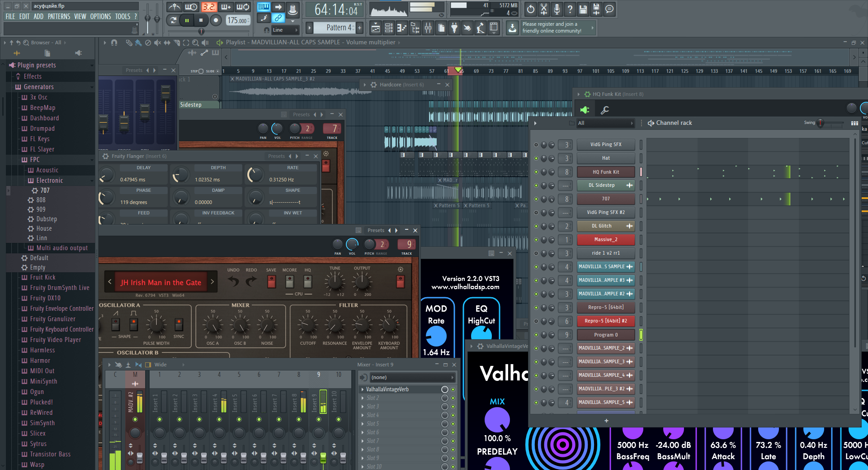This screenshot has width=868, height=470.
Task: Open the PATTERNS menu
Action: (x=59, y=16)
